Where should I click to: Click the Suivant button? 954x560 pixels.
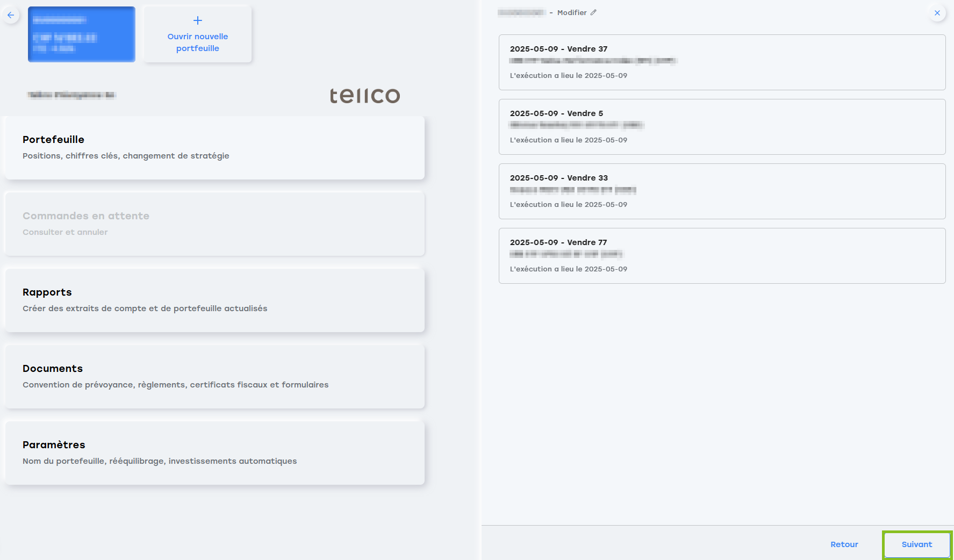(x=917, y=544)
